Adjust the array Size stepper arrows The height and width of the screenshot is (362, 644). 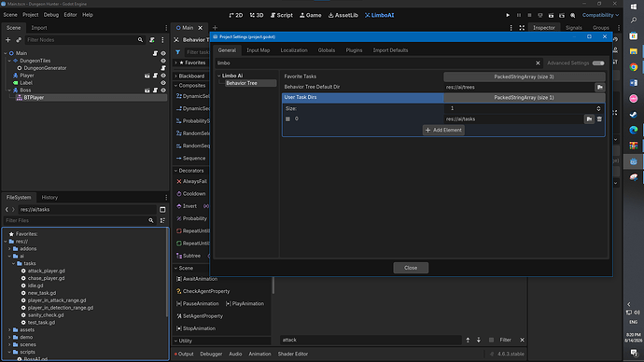(598, 108)
